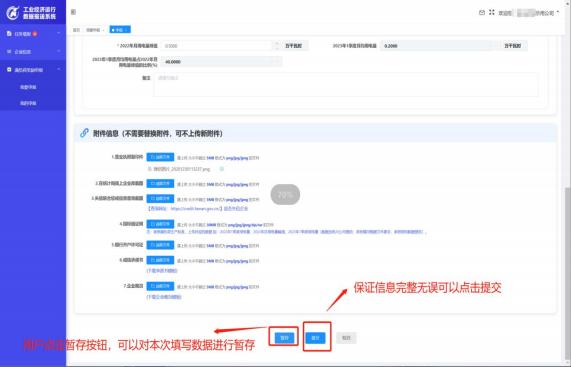Switch to the middle page tab beside 首页
The height and width of the screenshot is (367, 571).
pyautogui.click(x=95, y=30)
